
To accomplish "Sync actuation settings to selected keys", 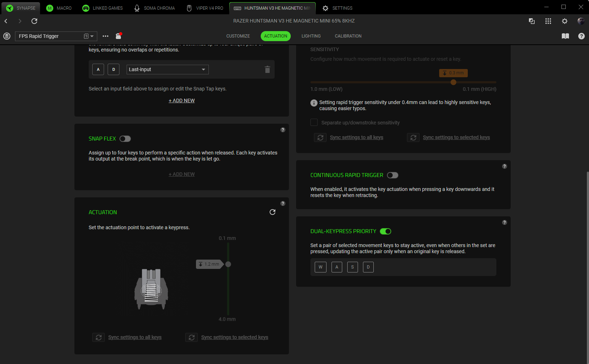I will tap(235, 337).
